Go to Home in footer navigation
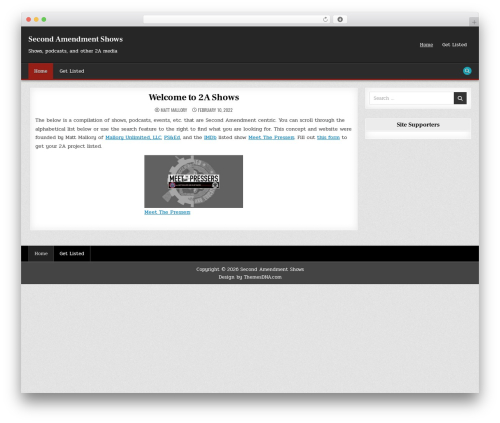 (41, 254)
